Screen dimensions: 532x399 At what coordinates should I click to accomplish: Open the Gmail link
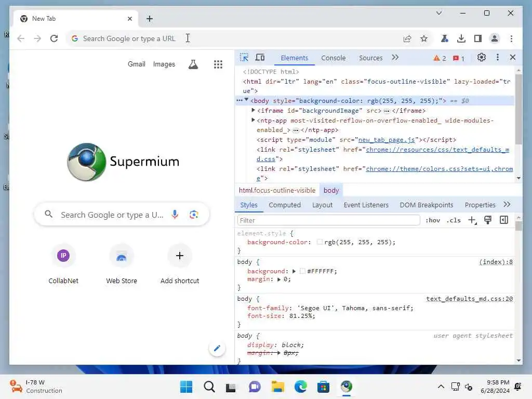point(137,64)
